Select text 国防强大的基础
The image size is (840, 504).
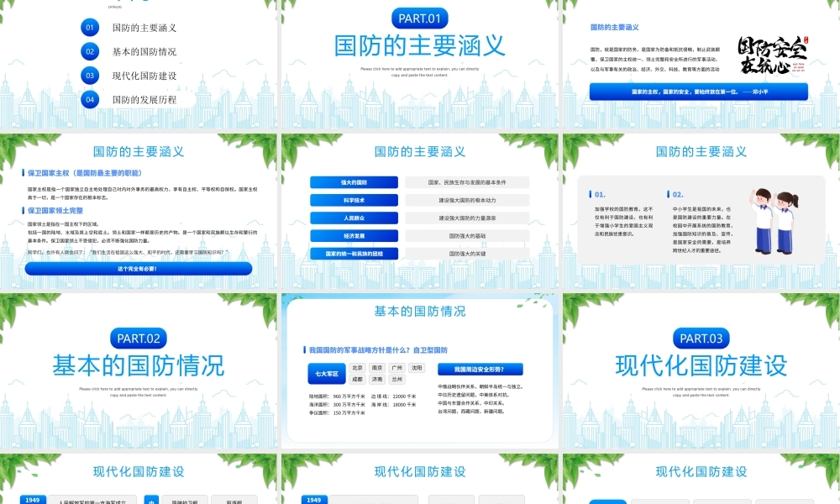pos(467,236)
